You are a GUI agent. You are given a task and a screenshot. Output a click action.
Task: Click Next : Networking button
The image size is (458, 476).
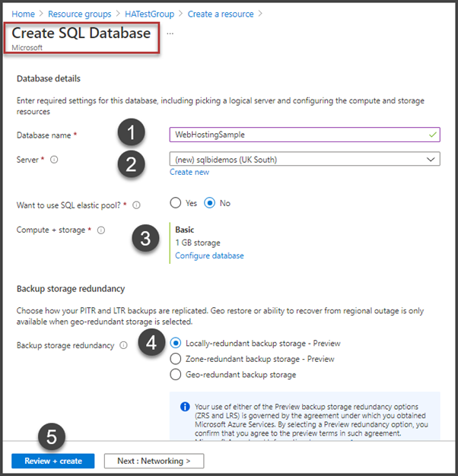click(154, 461)
